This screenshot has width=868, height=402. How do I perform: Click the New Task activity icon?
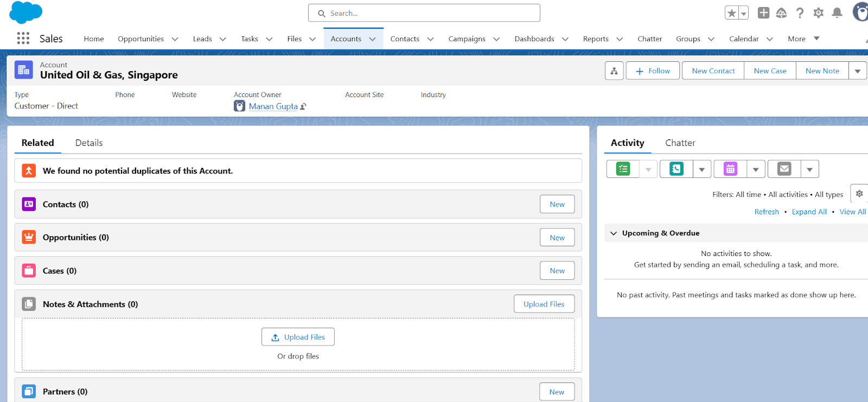point(623,169)
